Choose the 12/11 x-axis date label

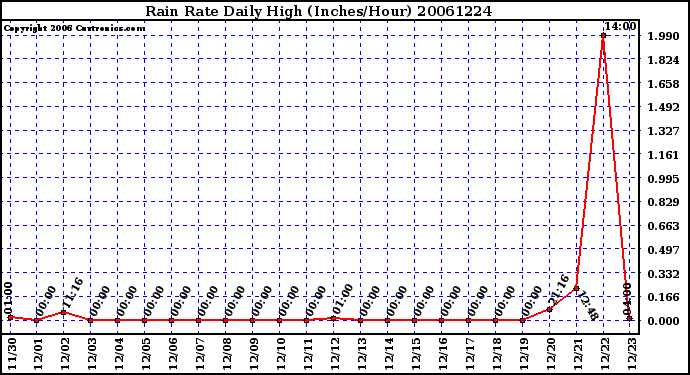click(308, 354)
